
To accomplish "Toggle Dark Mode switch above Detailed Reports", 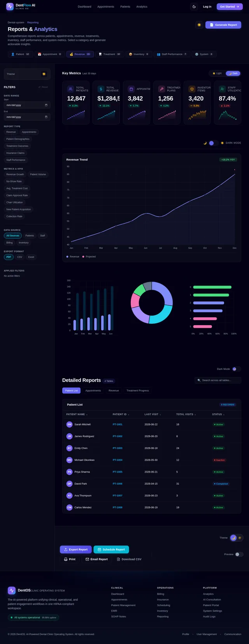I will point(236,369).
